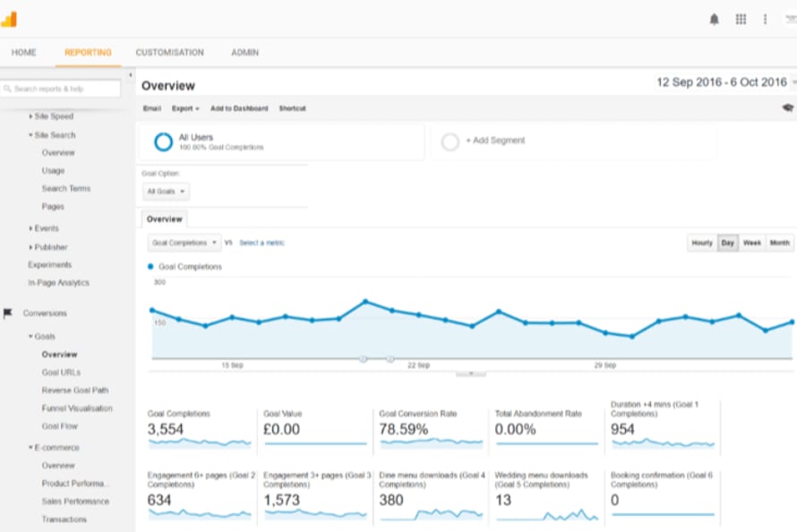Switch to the Customisation tab

coord(169,53)
